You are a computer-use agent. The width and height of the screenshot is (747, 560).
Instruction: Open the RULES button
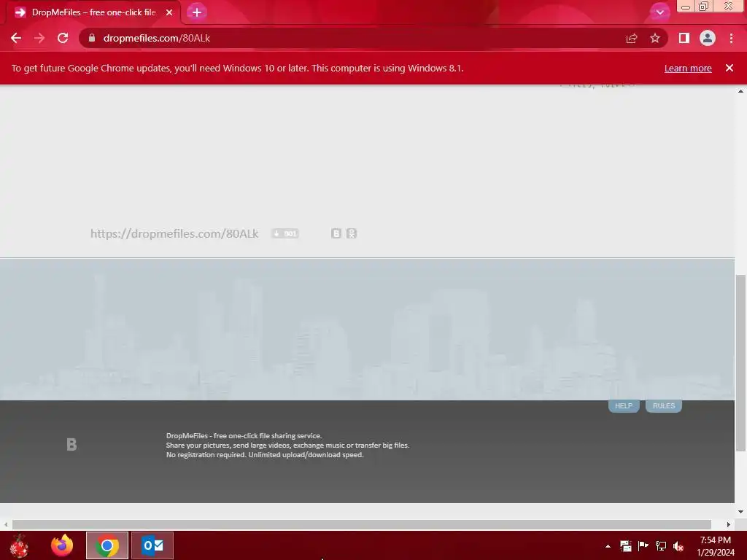[x=664, y=405]
